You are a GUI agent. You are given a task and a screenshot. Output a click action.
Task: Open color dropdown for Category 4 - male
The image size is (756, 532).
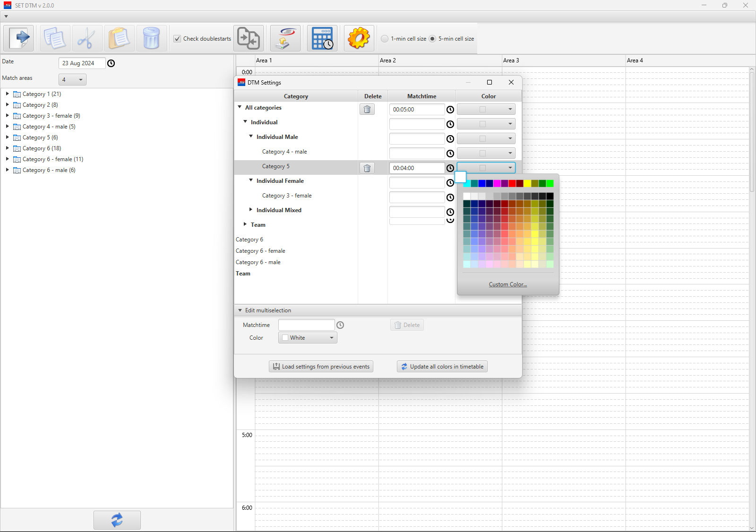coord(486,153)
